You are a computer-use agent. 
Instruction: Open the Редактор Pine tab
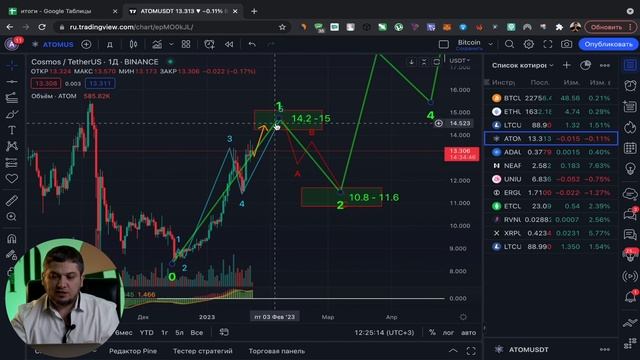[133, 351]
